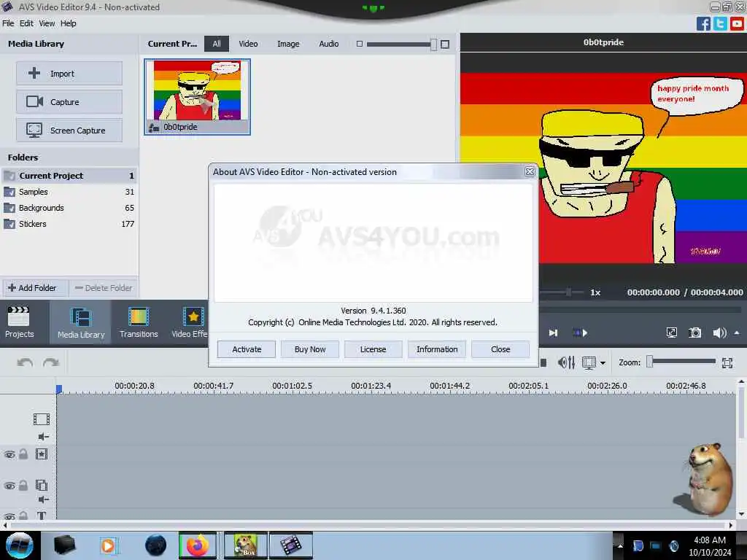Click the video effects track icon

[42, 454]
